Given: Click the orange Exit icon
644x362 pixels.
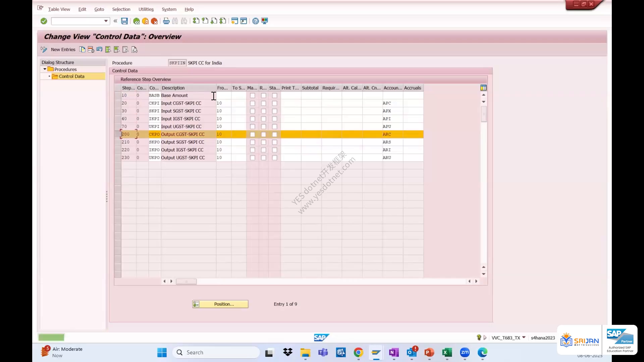Looking at the screenshot, I should [145, 21].
